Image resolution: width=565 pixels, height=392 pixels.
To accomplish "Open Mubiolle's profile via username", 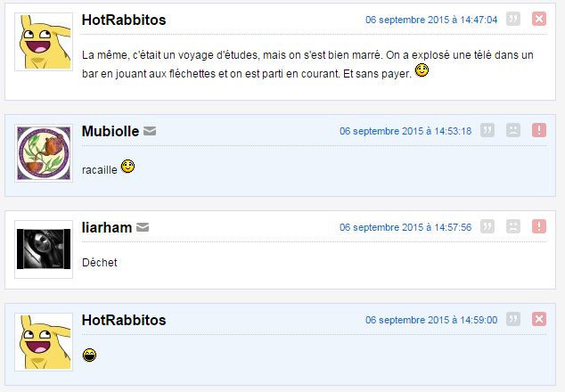I will pos(111,131).
